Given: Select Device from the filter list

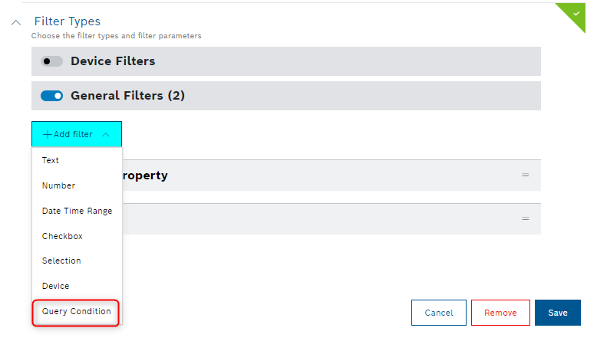Looking at the screenshot, I should pyautogui.click(x=55, y=286).
